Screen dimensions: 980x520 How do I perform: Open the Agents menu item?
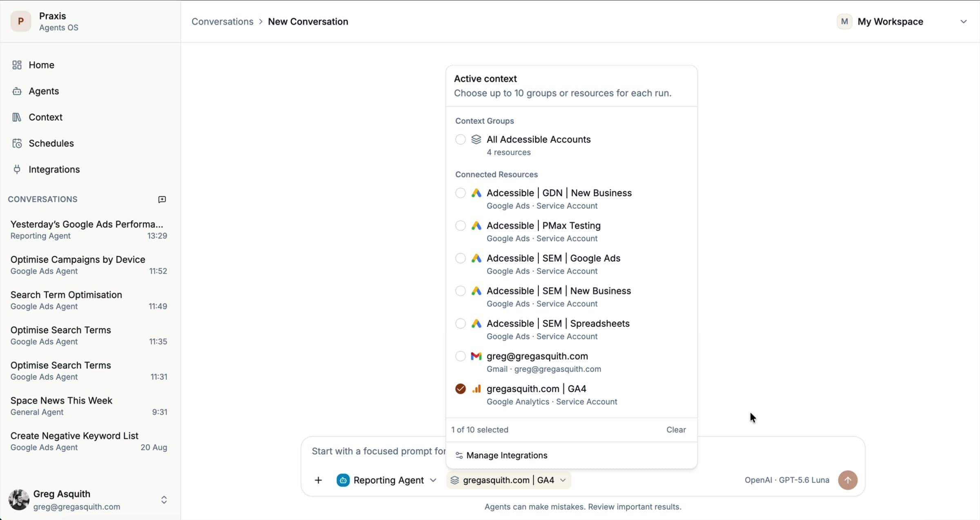(90, 91)
